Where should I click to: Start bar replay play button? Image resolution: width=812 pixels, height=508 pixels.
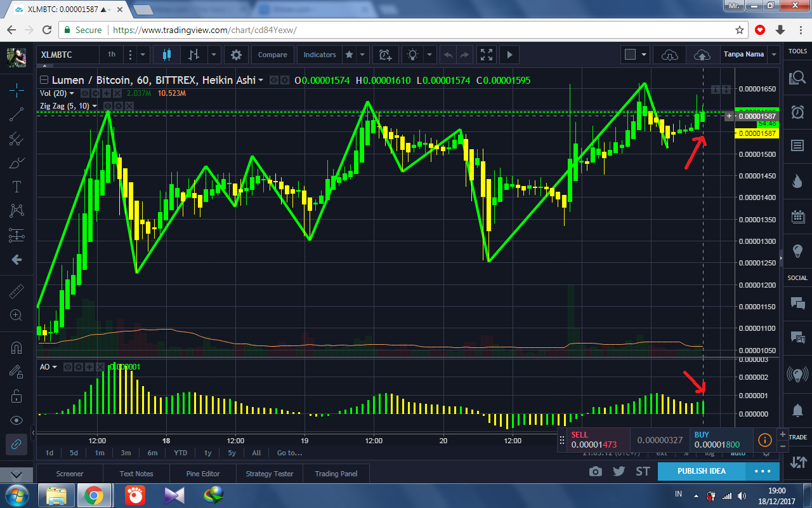pyautogui.click(x=509, y=55)
